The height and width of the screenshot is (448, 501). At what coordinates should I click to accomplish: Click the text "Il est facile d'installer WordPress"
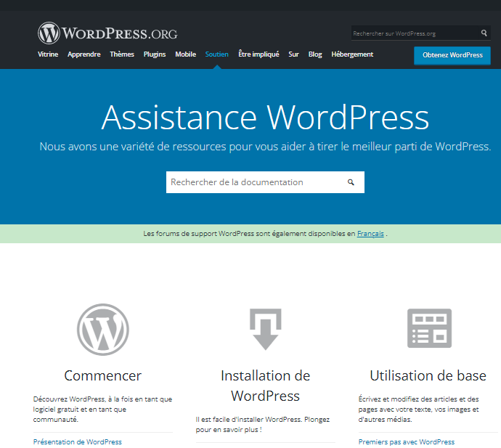pyautogui.click(x=248, y=419)
